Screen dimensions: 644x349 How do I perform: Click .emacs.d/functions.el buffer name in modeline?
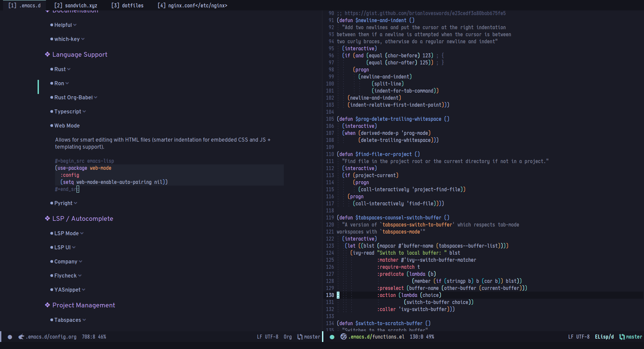pyautogui.click(x=376, y=337)
